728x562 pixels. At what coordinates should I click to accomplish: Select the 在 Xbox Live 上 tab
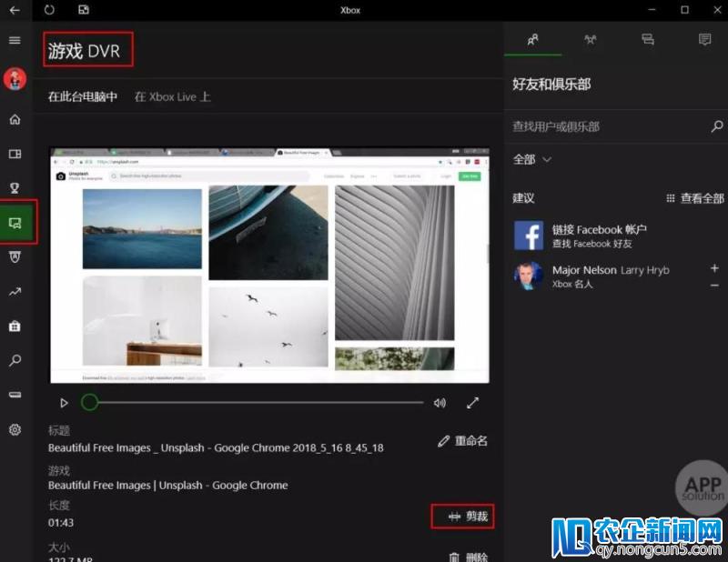click(172, 97)
